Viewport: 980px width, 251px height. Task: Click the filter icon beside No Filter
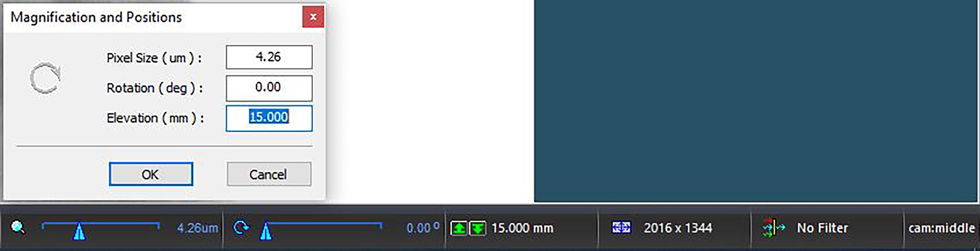773,227
